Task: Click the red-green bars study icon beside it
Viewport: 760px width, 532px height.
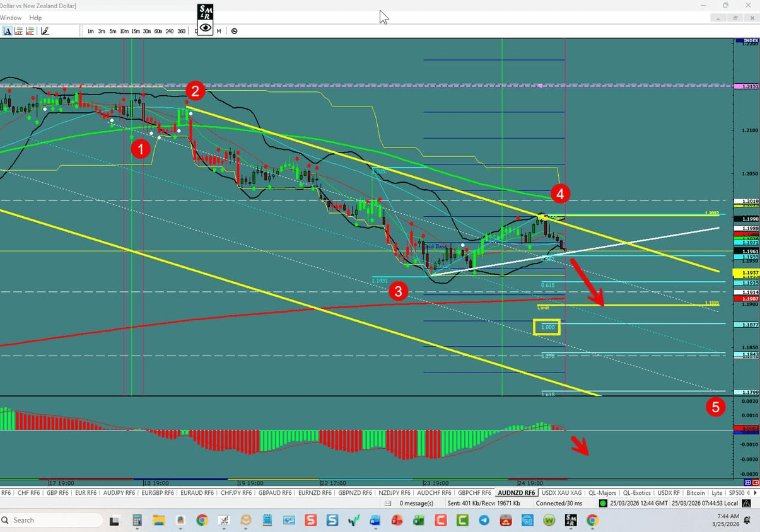Action: [18, 30]
